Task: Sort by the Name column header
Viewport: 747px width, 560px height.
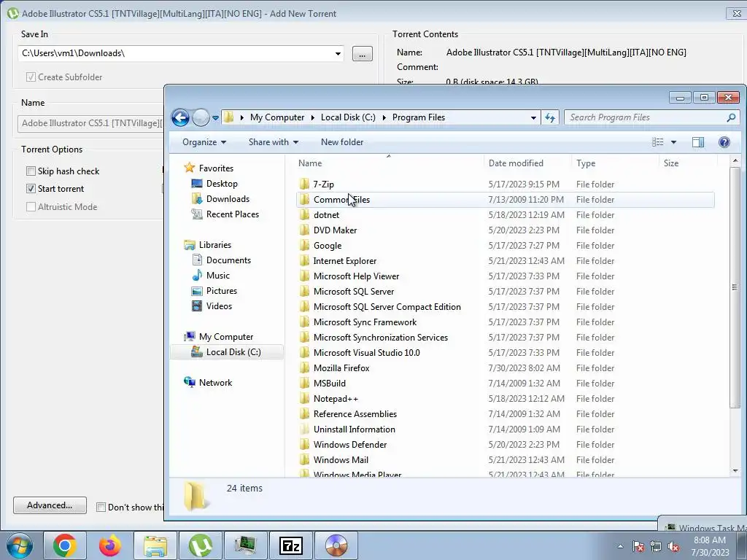Action: coord(388,163)
